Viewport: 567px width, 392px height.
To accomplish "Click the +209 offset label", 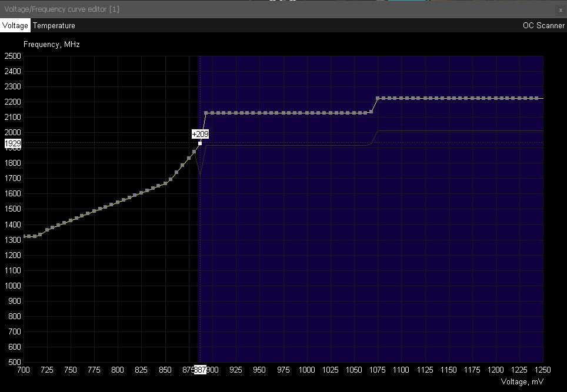I will tap(200, 134).
